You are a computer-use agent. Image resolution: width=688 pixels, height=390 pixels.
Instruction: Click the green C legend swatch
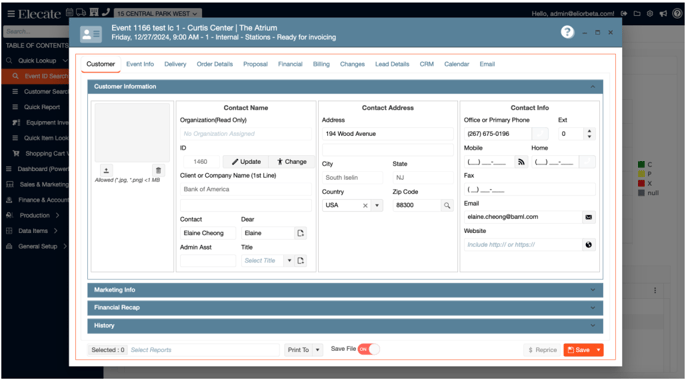[x=641, y=165]
